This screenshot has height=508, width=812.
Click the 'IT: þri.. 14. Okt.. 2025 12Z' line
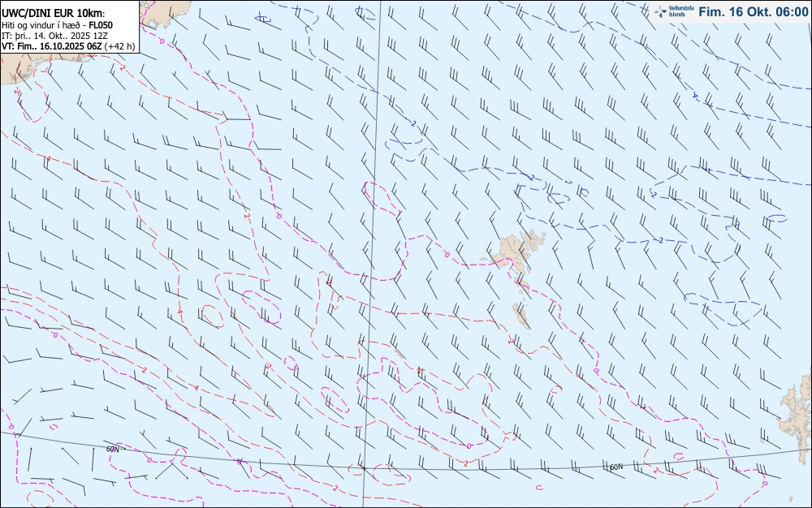pyautogui.click(x=55, y=36)
